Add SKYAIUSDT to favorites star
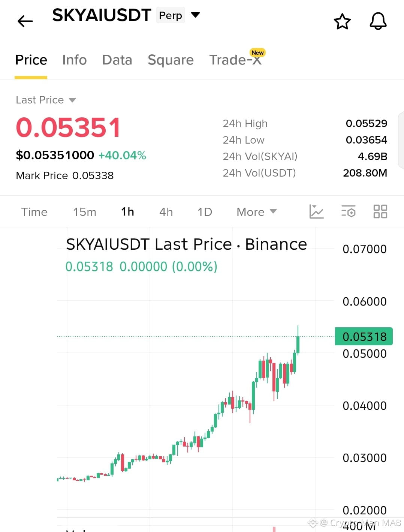 coord(342,21)
